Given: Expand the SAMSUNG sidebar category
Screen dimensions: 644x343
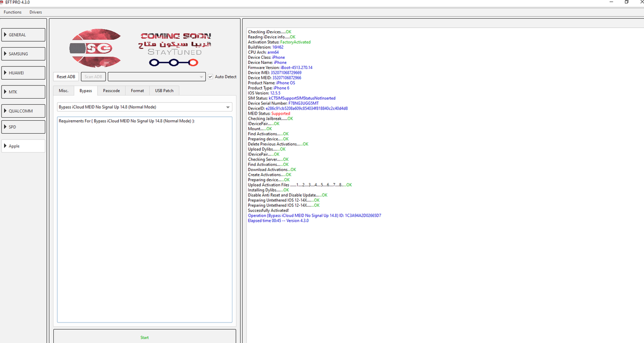Looking at the screenshot, I should (x=23, y=54).
